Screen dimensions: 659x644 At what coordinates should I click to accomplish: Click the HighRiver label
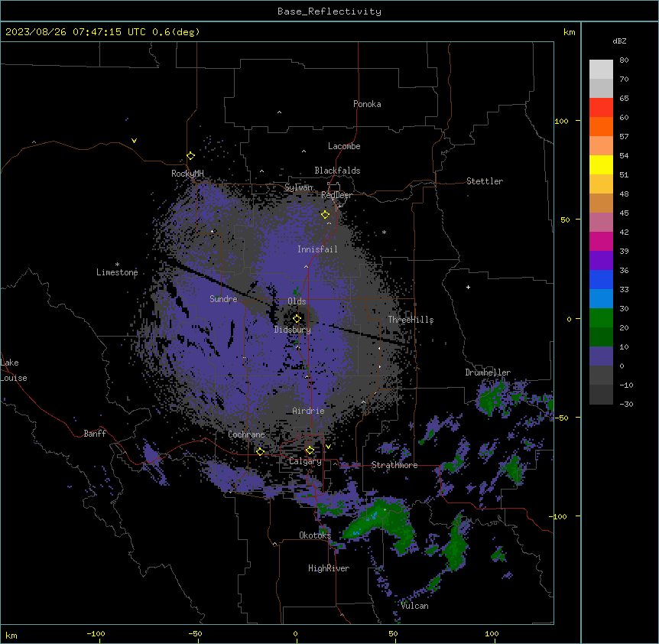click(x=329, y=568)
